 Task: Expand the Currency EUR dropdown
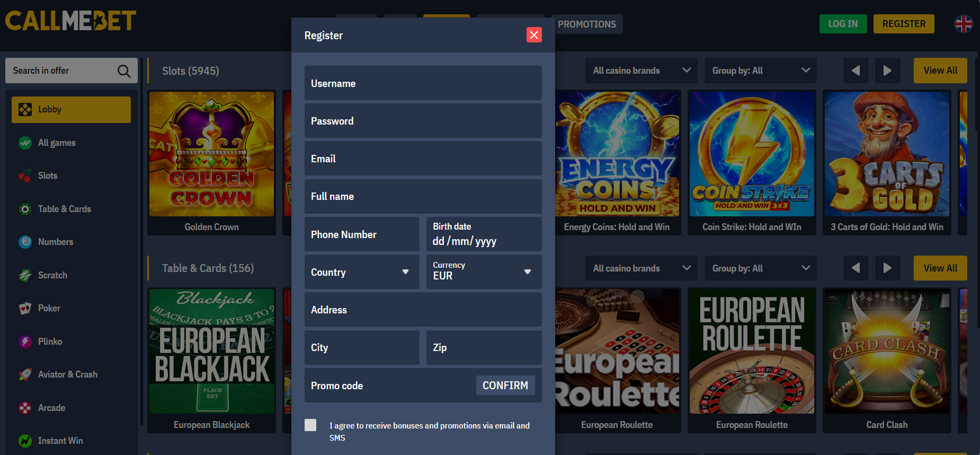[x=483, y=272]
